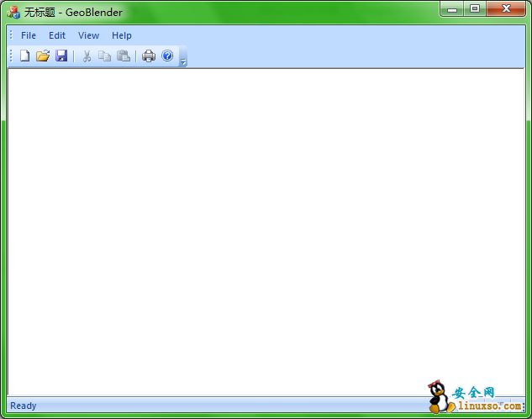Create a new document with the New icon
This screenshot has width=532, height=419.
(x=24, y=56)
